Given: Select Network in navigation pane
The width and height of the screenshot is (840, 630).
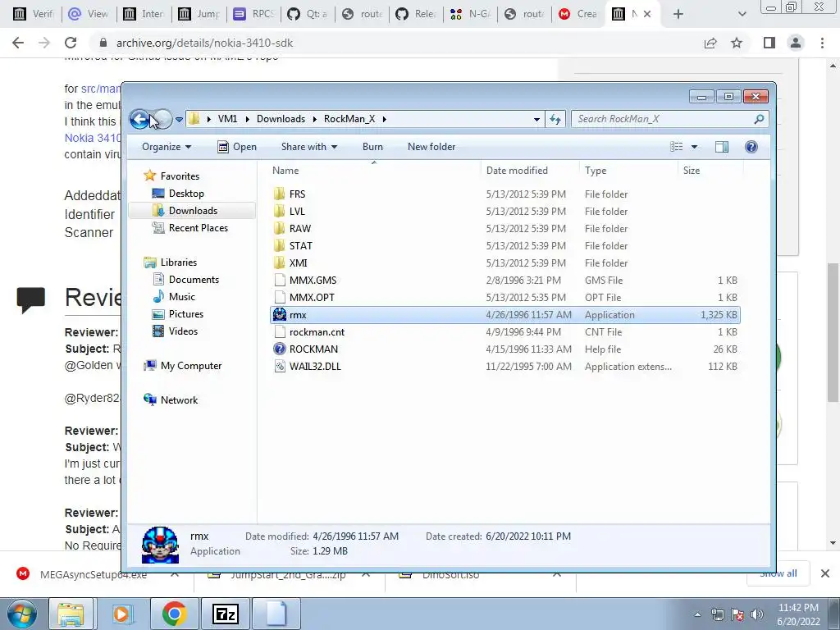Looking at the screenshot, I should tap(171, 399).
